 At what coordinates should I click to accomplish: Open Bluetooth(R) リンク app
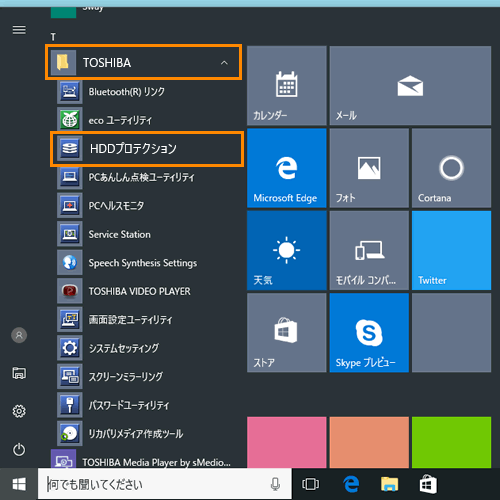click(147, 91)
